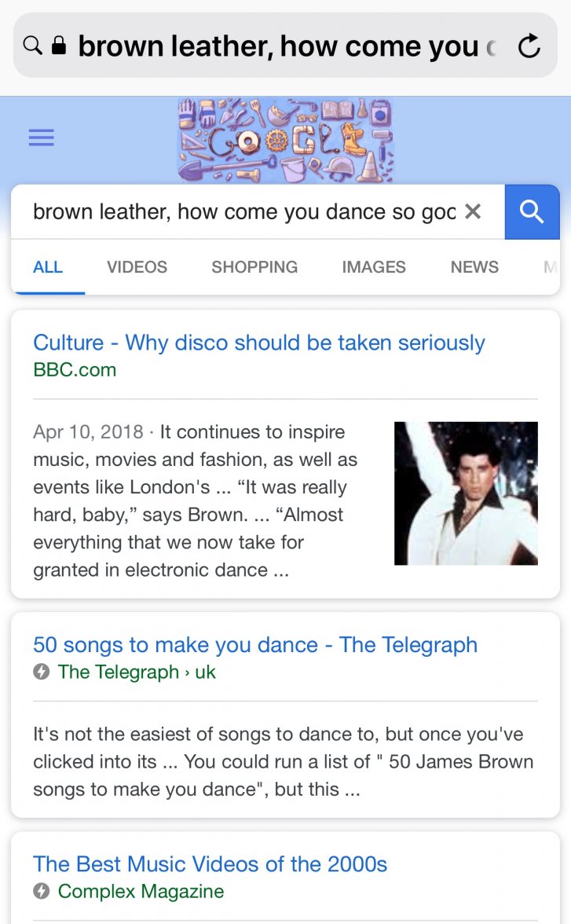Switch to the IMAGES tab
The height and width of the screenshot is (924, 571).
[373, 267]
